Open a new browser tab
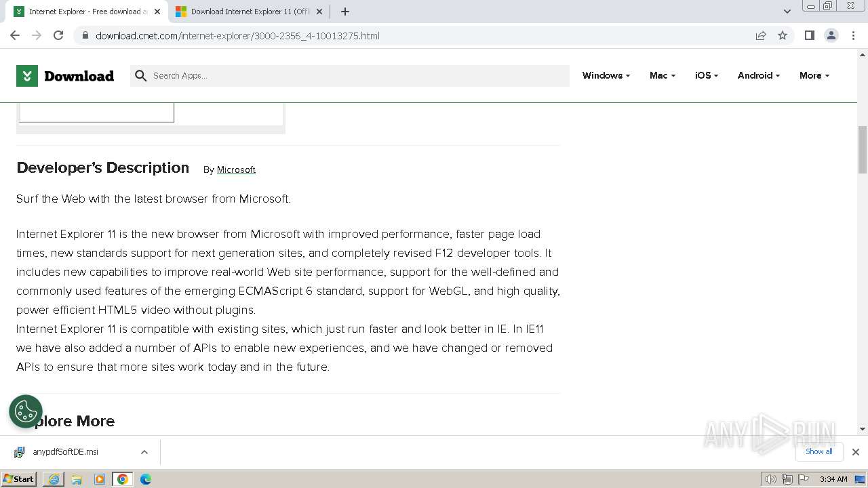 tap(345, 12)
